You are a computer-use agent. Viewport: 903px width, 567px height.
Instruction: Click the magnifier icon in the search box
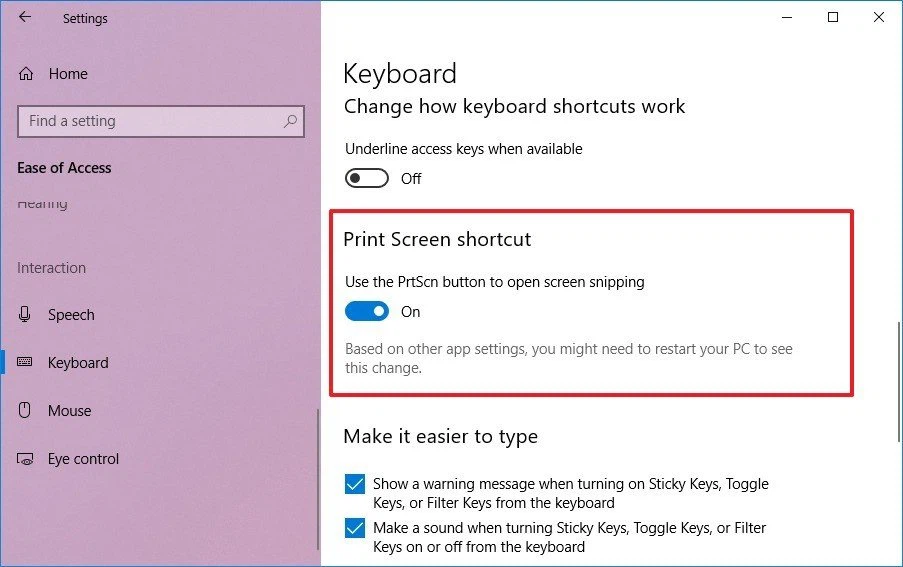[290, 121]
